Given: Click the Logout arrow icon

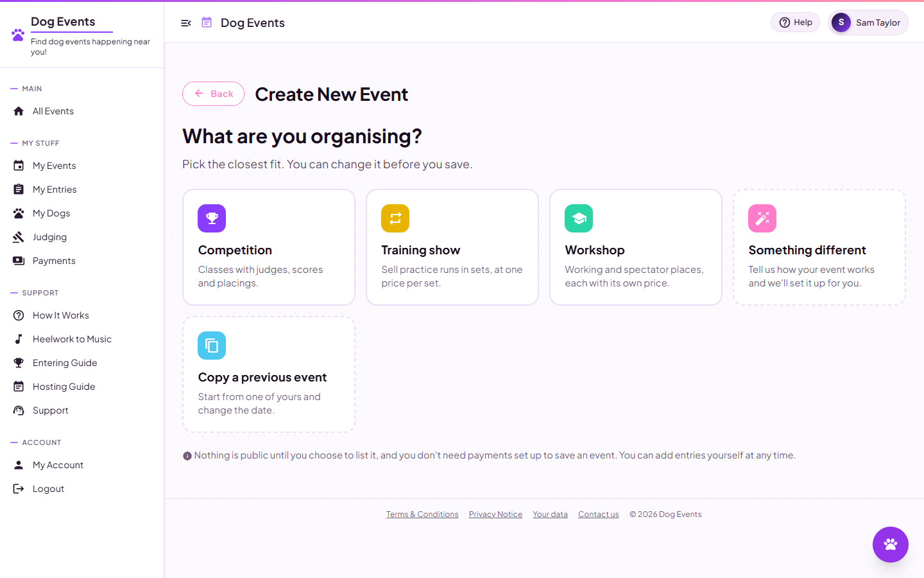Looking at the screenshot, I should (19, 489).
